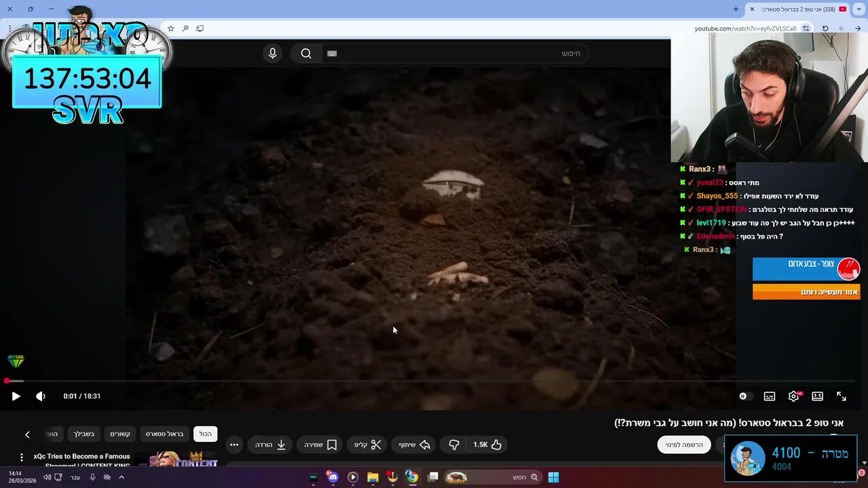
Task: Reload the page
Action: [825, 28]
